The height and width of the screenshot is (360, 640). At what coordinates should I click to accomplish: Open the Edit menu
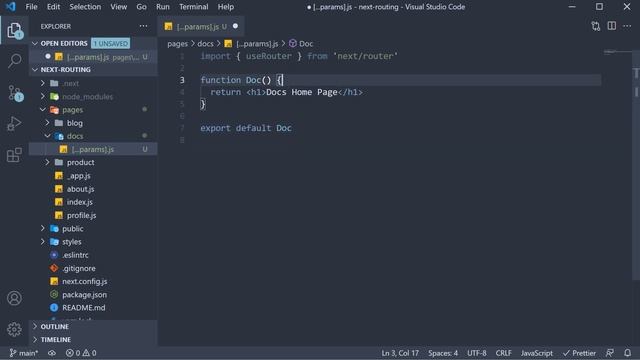(x=53, y=7)
